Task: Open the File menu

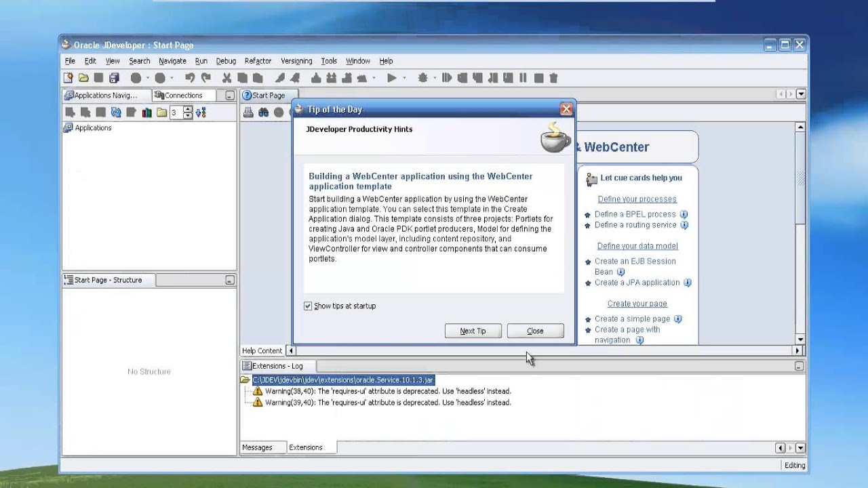Action: pyautogui.click(x=70, y=61)
